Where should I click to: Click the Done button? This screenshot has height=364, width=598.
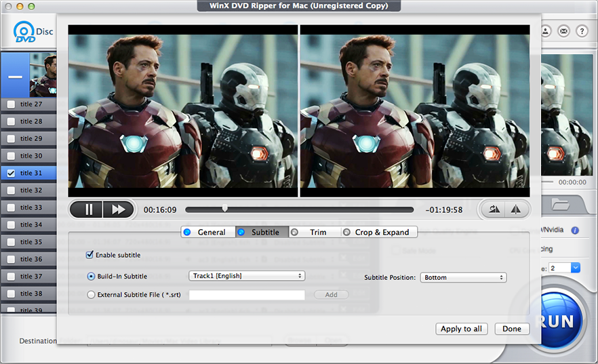[512, 329]
